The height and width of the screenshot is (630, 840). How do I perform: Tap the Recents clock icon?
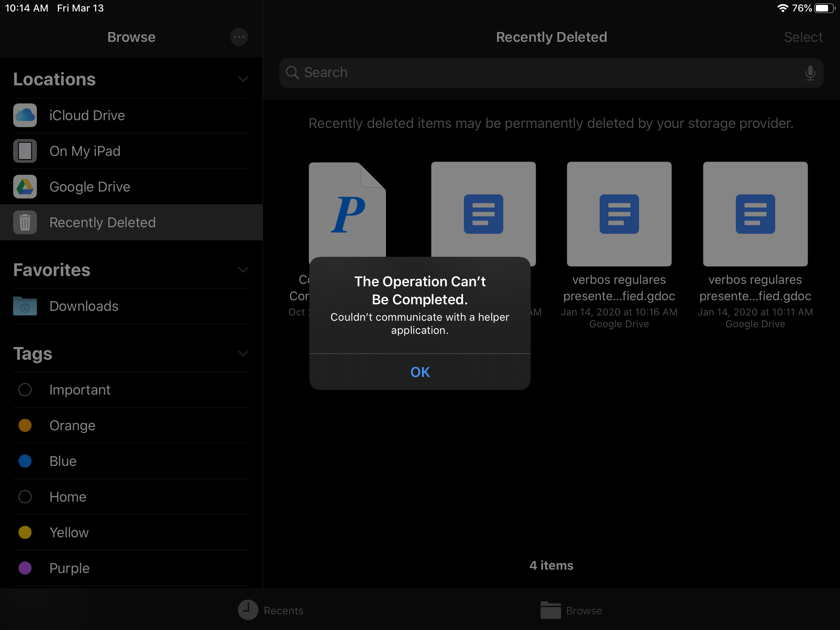pyautogui.click(x=248, y=610)
